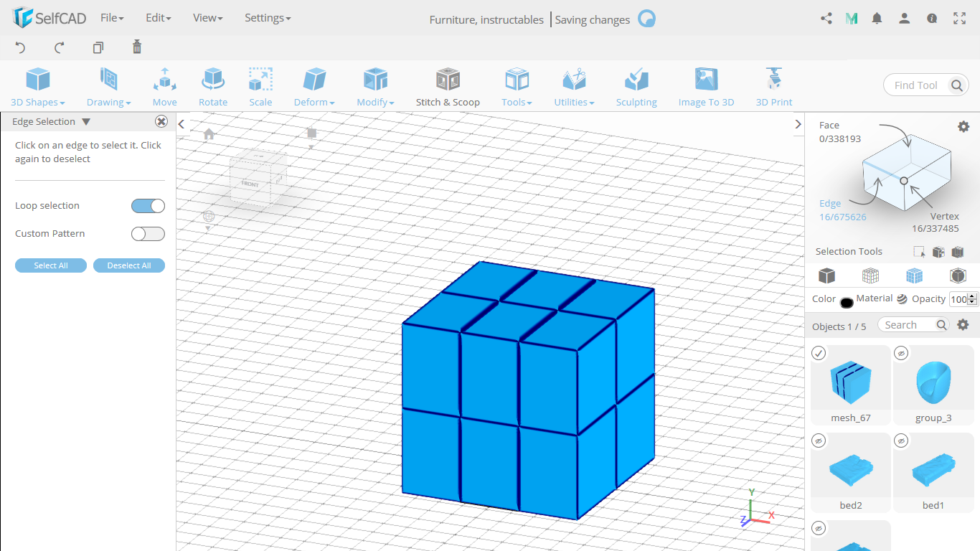Toggle visibility eye of the bottom cut-off object
This screenshot has height=551, width=980.
tap(819, 528)
